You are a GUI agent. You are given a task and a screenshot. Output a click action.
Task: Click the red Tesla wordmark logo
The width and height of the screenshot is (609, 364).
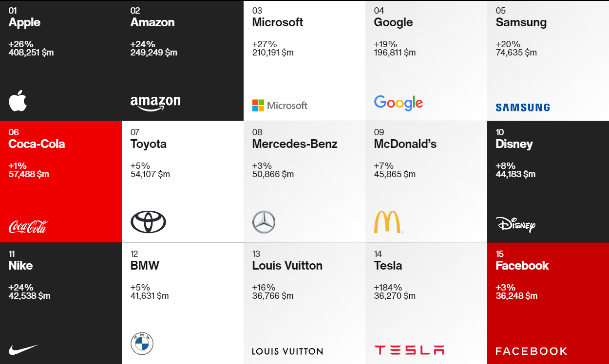(409, 350)
